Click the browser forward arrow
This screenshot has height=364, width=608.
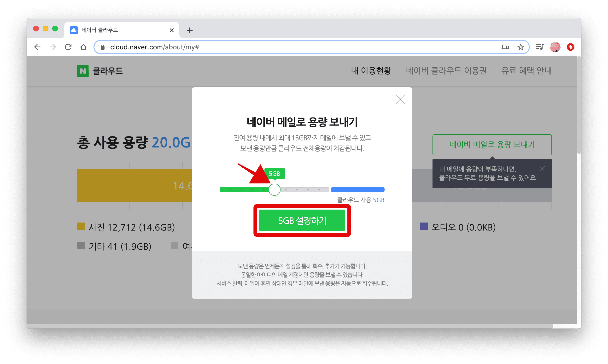coord(53,47)
